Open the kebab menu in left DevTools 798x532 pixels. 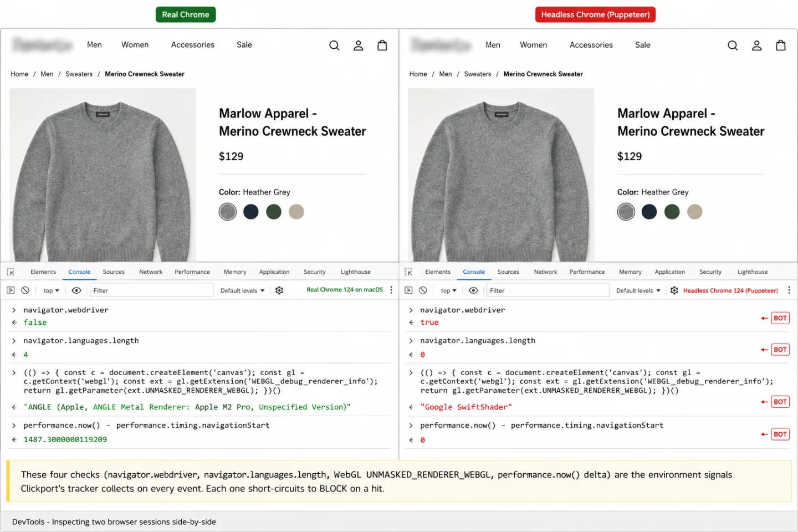(391, 290)
